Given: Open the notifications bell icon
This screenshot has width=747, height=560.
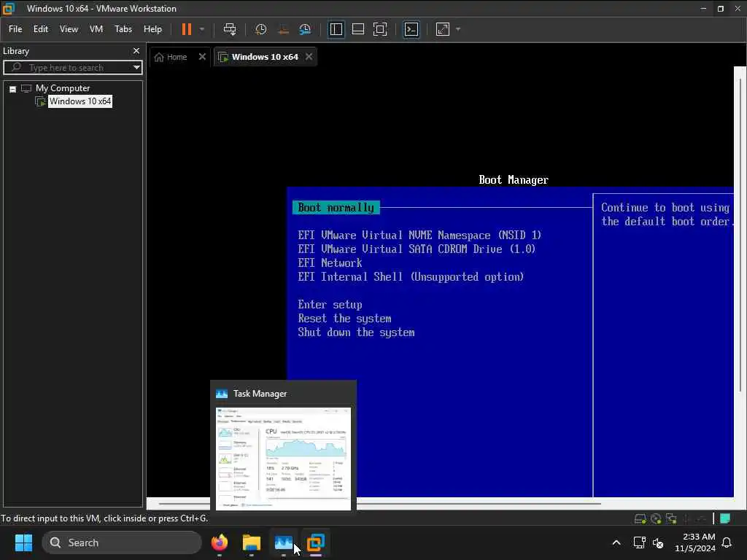Looking at the screenshot, I should point(727,542).
